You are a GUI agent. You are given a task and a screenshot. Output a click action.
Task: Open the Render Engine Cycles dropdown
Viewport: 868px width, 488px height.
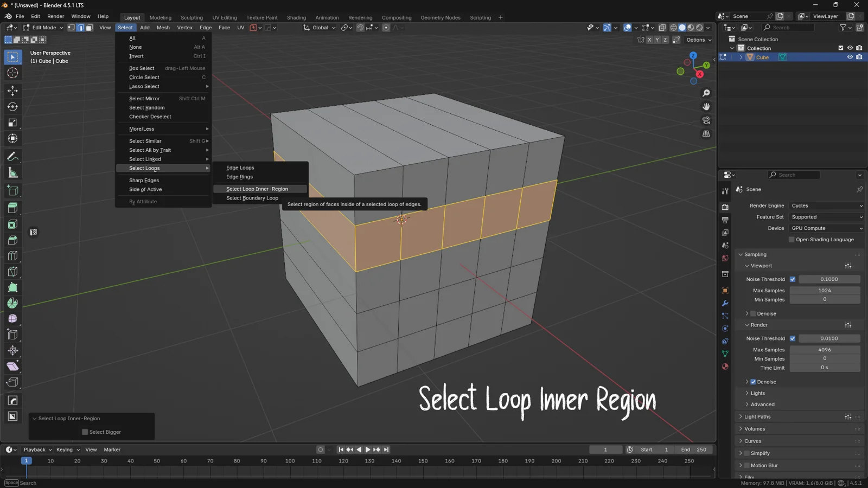(x=826, y=206)
